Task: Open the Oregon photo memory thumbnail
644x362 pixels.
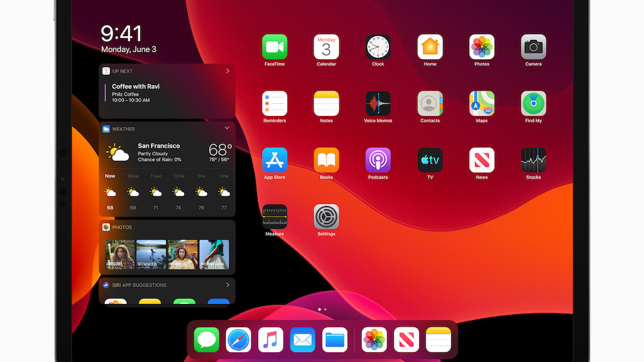Action: pyautogui.click(x=120, y=254)
